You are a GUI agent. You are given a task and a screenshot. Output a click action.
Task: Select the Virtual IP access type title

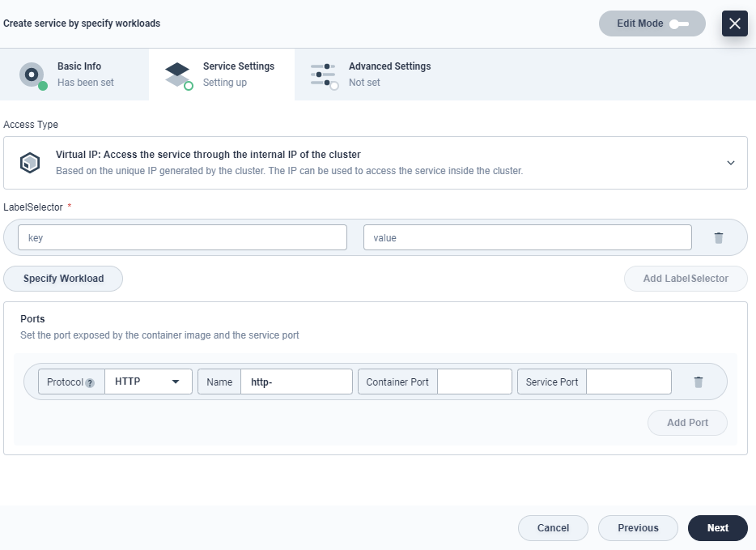[208, 155]
